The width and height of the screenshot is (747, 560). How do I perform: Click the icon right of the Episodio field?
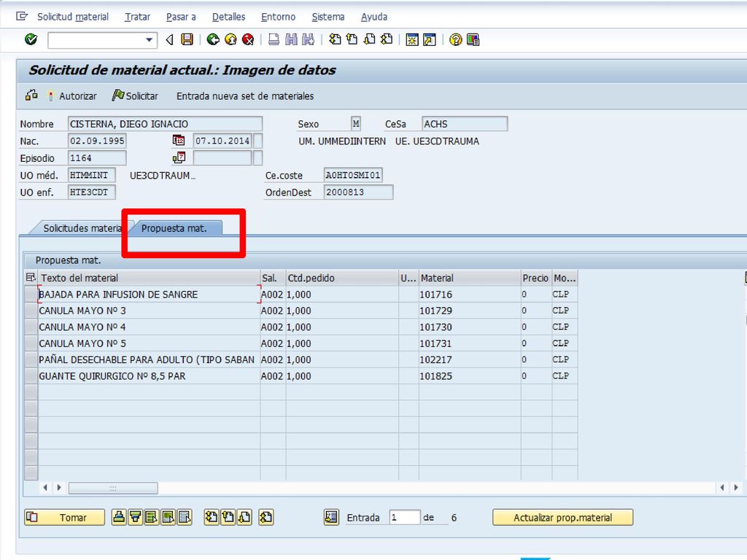179,157
